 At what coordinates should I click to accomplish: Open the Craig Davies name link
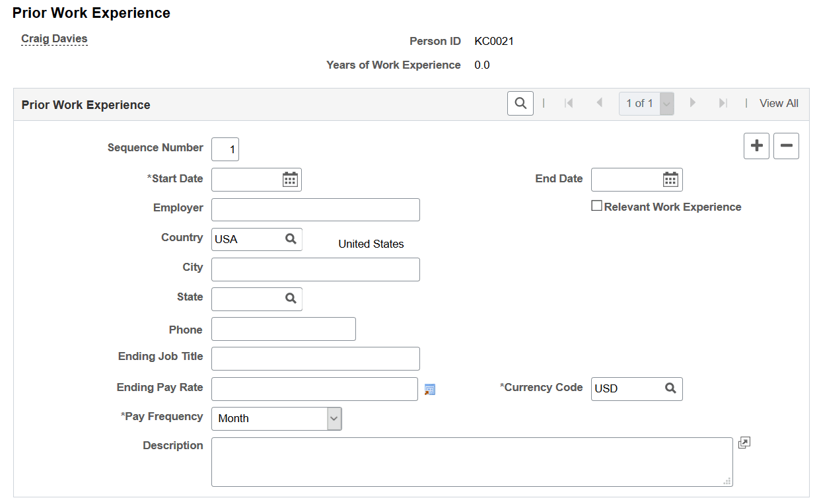point(54,39)
